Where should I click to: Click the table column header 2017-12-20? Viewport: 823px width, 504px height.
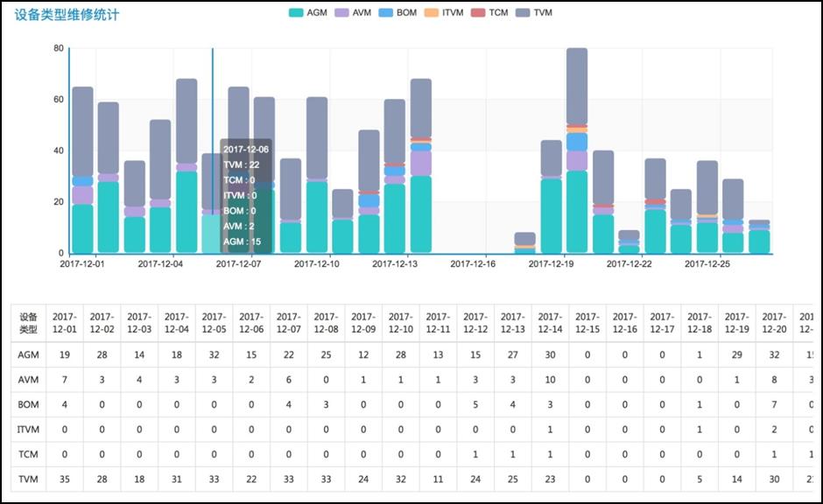[x=774, y=323]
